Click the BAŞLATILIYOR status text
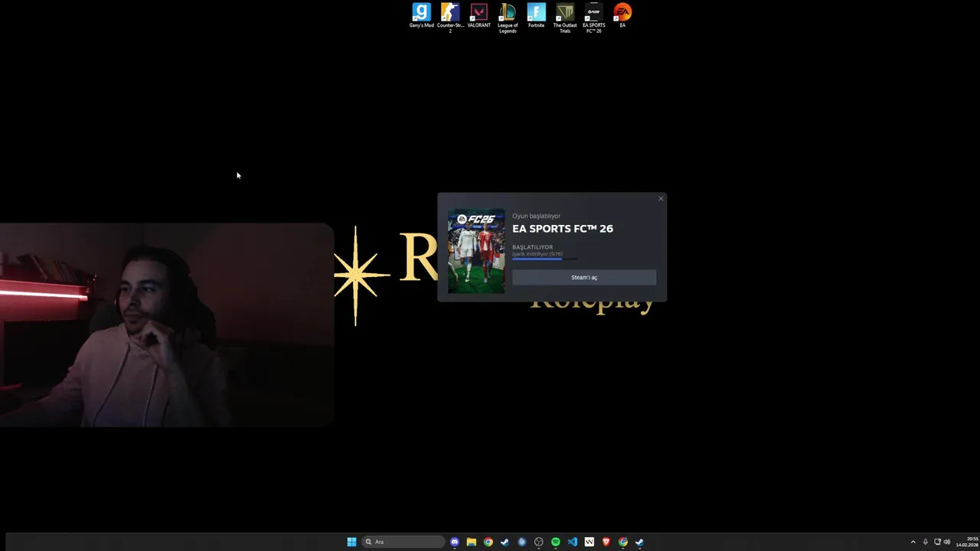The width and height of the screenshot is (980, 551). pos(532,247)
